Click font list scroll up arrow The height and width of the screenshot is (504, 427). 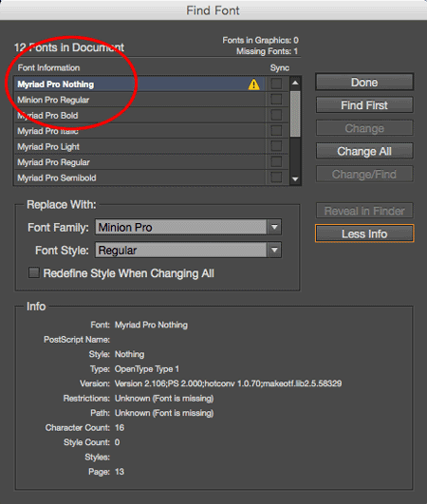(x=295, y=83)
